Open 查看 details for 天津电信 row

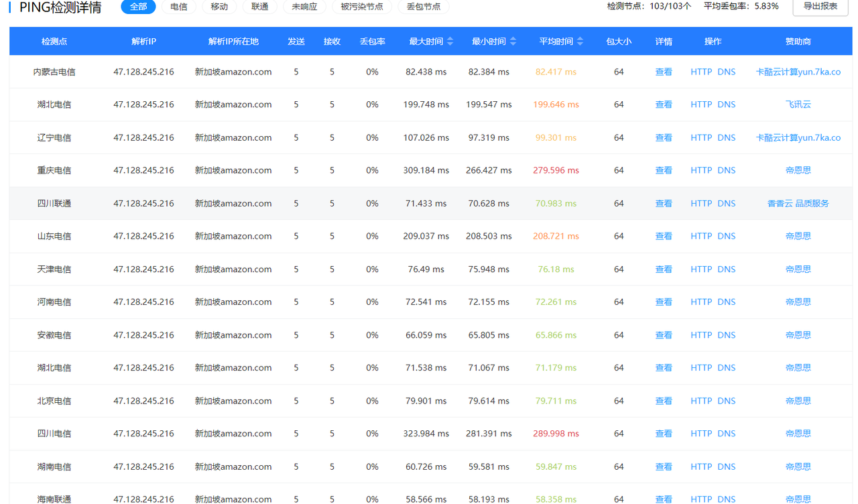point(664,269)
